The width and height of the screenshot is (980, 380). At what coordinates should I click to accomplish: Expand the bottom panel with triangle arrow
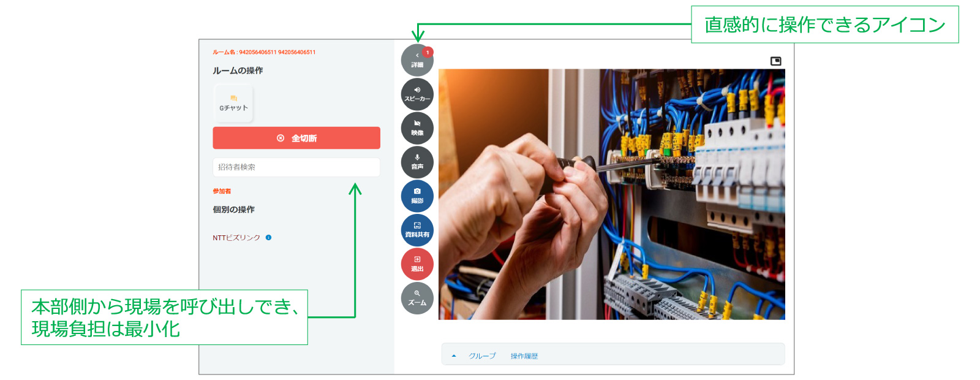tap(454, 356)
